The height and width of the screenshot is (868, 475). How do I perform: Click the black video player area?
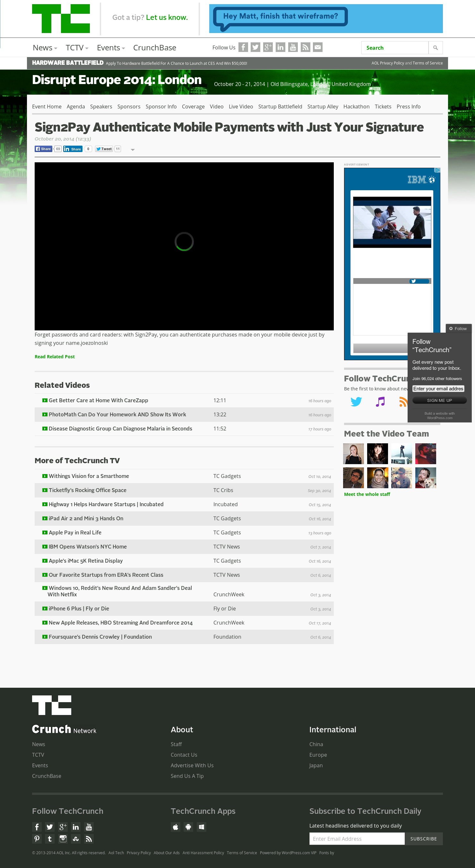(184, 246)
